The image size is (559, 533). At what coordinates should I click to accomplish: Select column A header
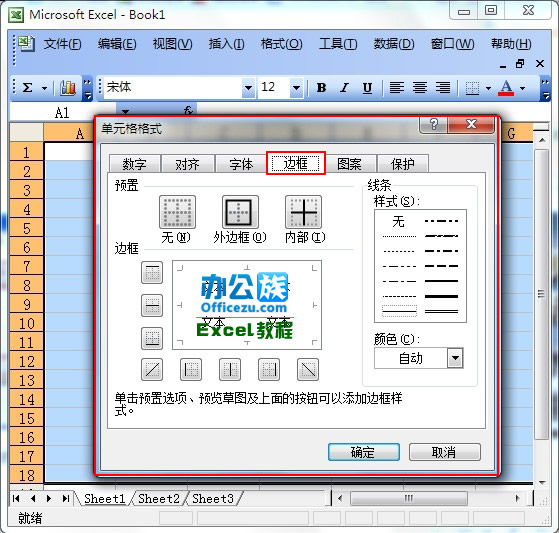pyautogui.click(x=70, y=133)
